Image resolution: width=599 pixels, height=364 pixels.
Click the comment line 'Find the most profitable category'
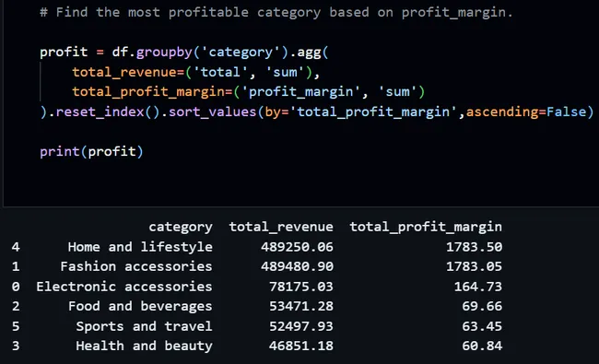coord(276,12)
